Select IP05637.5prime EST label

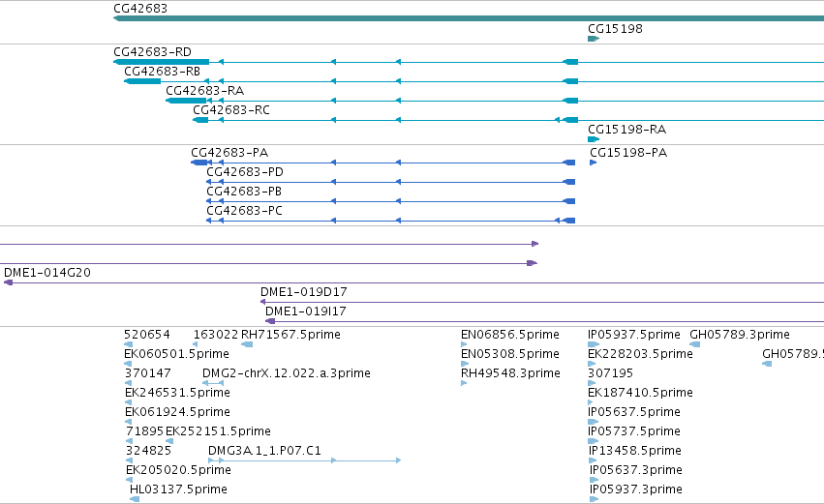(634, 413)
